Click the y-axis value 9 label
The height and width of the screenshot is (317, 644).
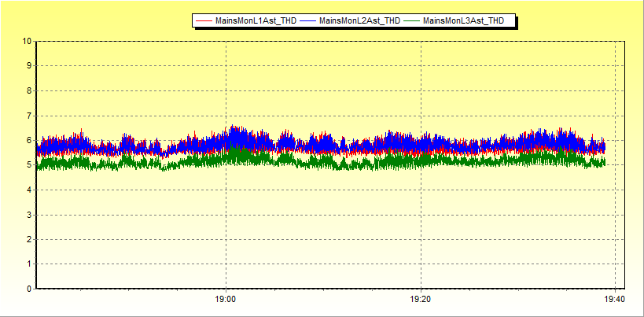[x=29, y=66]
